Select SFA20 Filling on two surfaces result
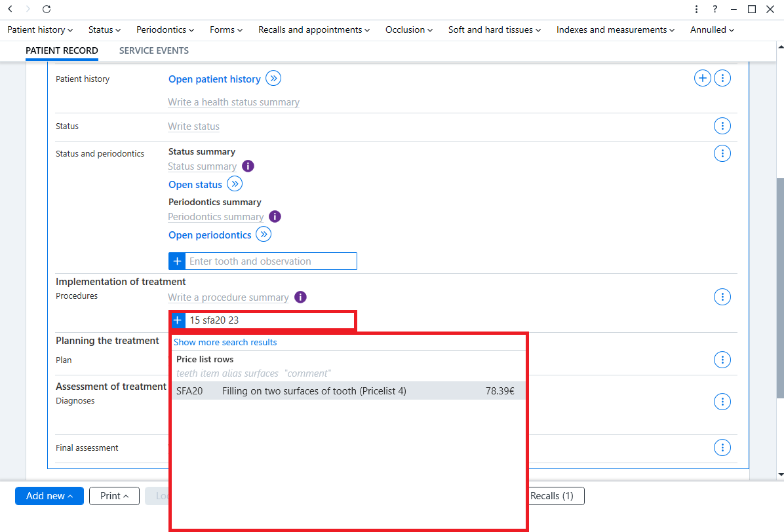The width and height of the screenshot is (784, 532). tap(349, 390)
